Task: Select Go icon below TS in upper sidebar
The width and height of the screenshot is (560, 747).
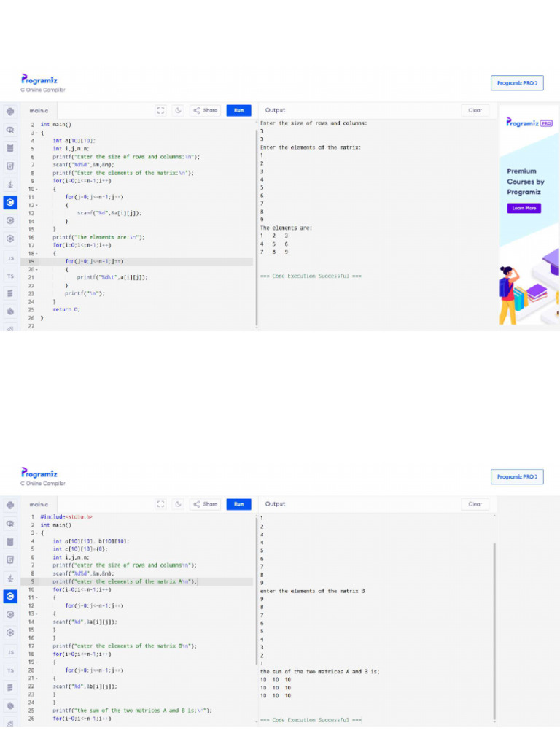Action: [x=10, y=293]
